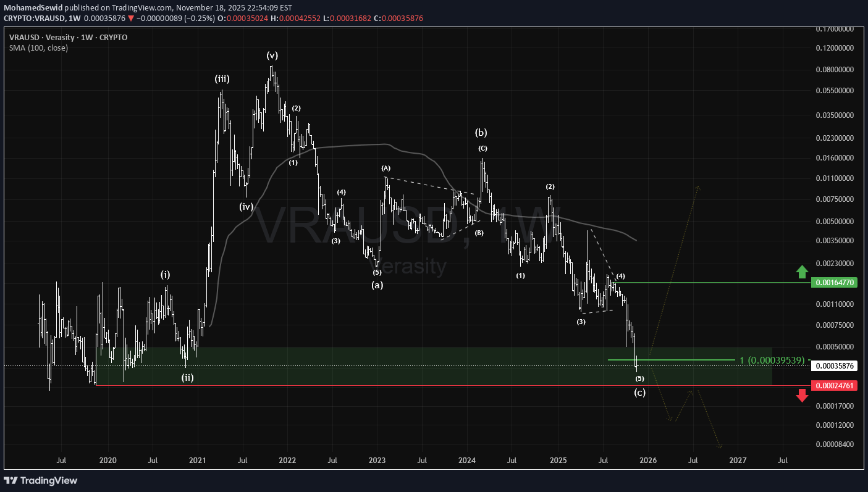Click 2026 on the time axis
Screen dimensions: 868x492
648,461
